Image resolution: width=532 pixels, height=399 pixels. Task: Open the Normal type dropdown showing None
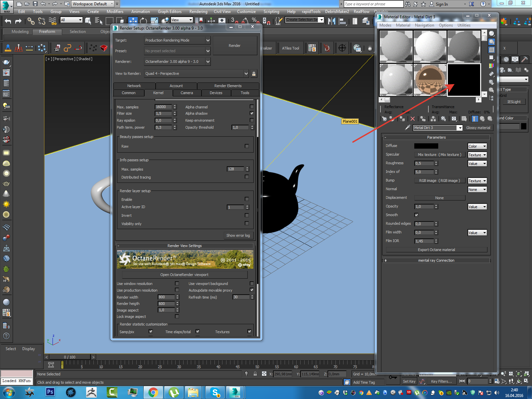(x=477, y=190)
